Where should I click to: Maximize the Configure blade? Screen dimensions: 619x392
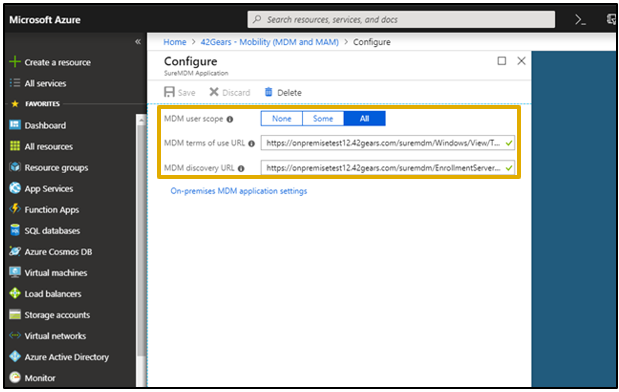click(501, 61)
